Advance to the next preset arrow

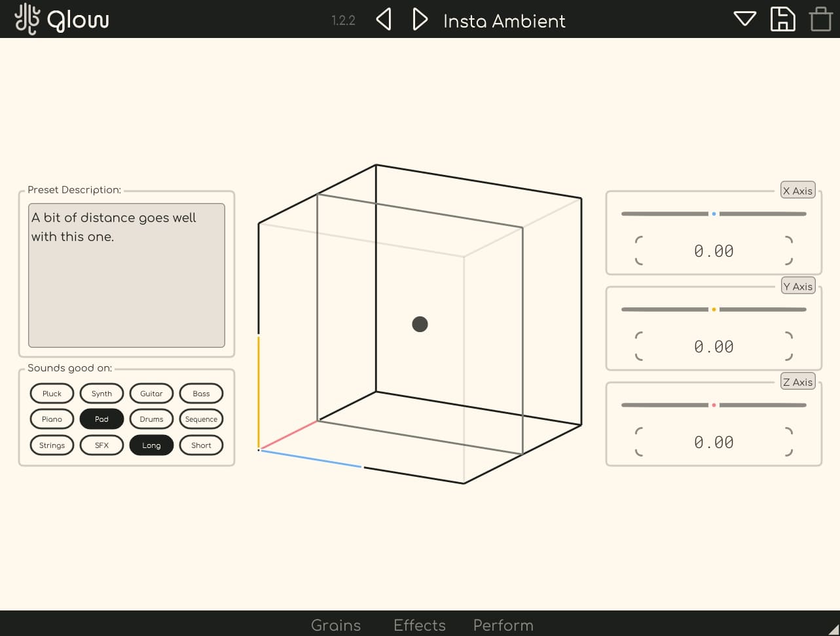point(420,20)
